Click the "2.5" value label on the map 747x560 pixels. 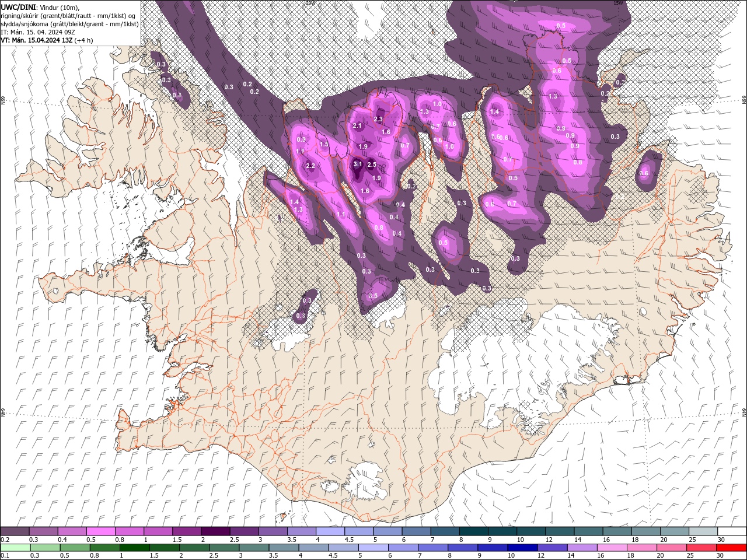(372, 165)
